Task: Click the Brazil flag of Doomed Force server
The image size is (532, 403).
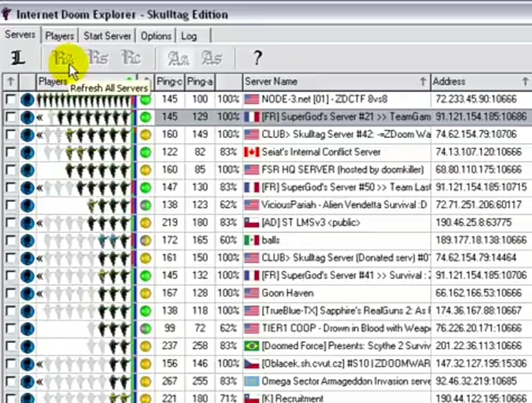Action: click(251, 346)
